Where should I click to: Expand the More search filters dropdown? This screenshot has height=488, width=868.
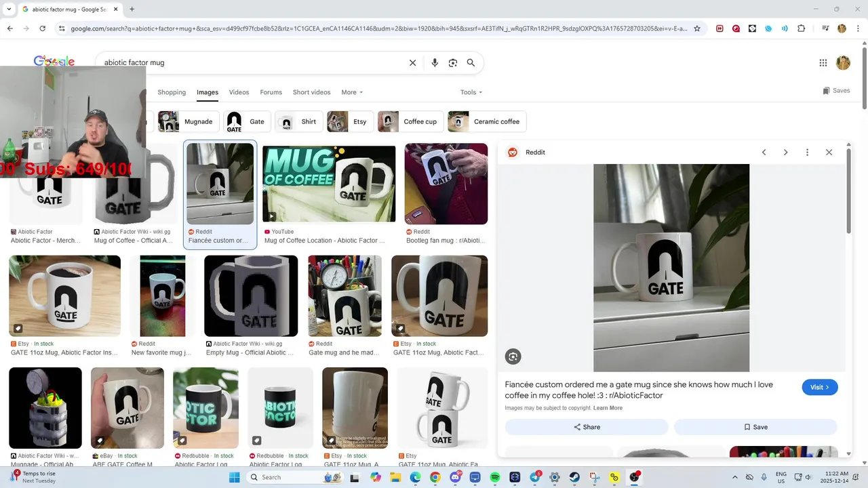[x=352, y=92]
